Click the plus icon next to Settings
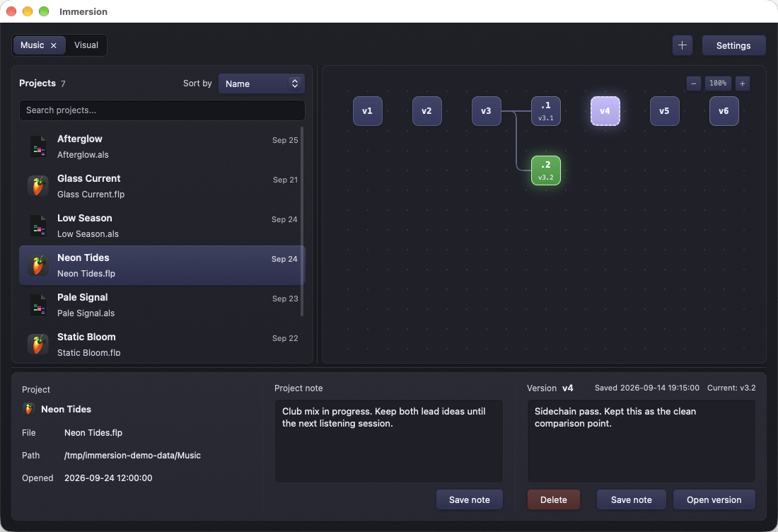This screenshot has height=532, width=778. 683,45
